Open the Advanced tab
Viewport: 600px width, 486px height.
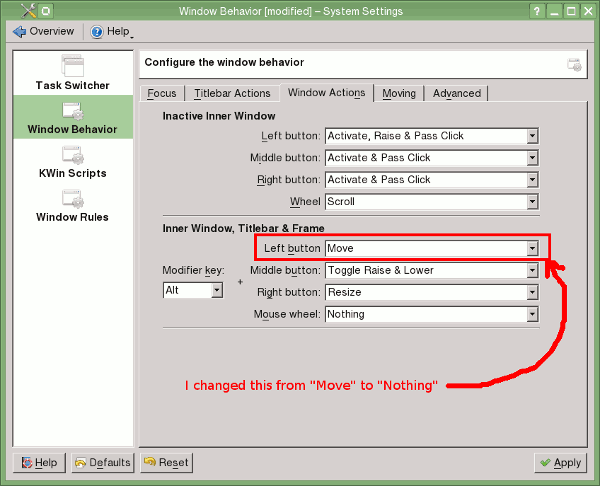pyautogui.click(x=457, y=93)
